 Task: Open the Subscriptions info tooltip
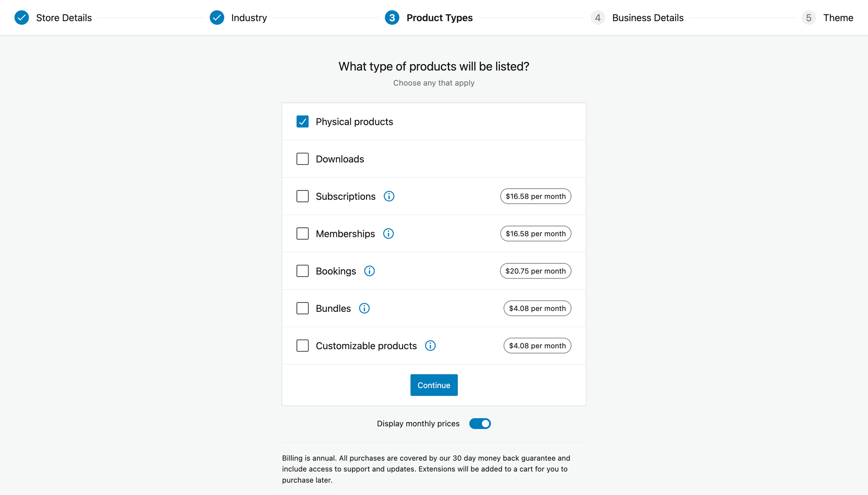click(389, 196)
